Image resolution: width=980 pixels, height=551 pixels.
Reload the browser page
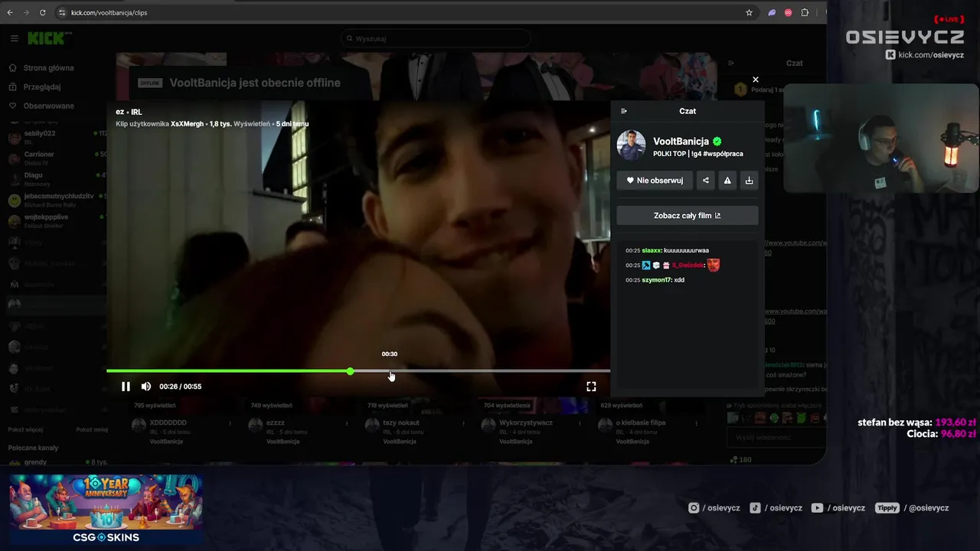42,12
